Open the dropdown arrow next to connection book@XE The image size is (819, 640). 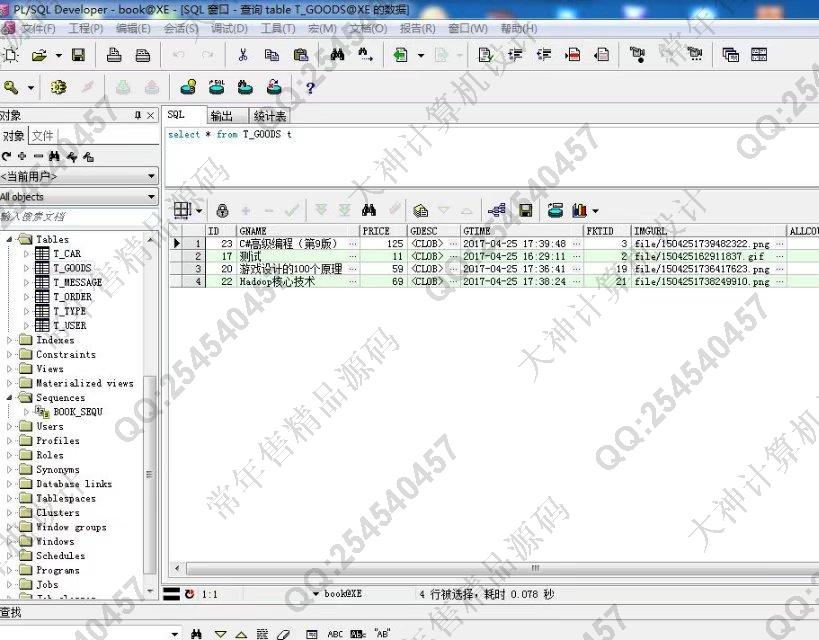coord(315,594)
